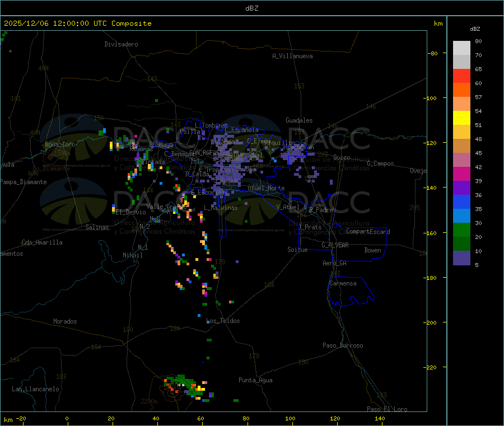Click the timestamp '2025/12/06 12:00:00 UTC Composite'
Viewport: 504px width, 426px height.
77,24
